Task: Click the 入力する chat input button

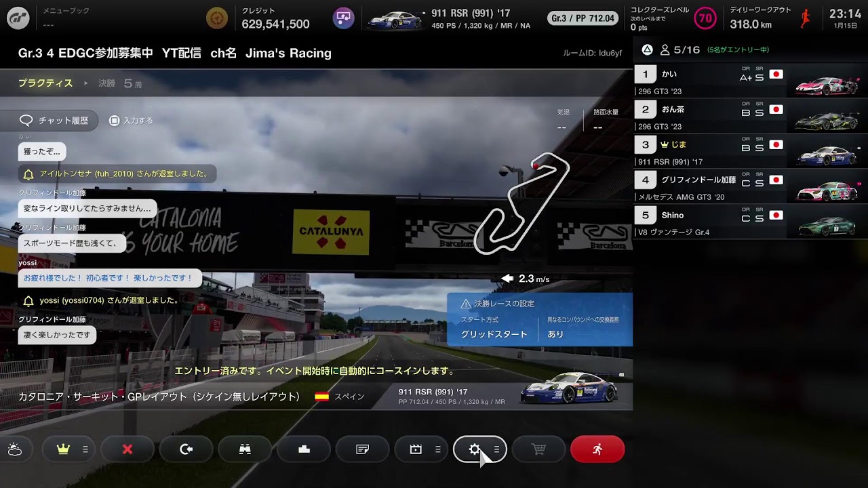Action: 132,121
